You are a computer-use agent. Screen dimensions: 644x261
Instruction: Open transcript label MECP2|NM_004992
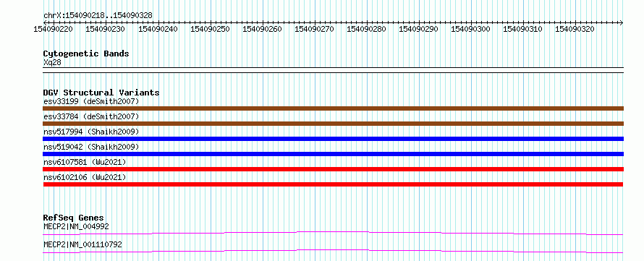click(76, 226)
